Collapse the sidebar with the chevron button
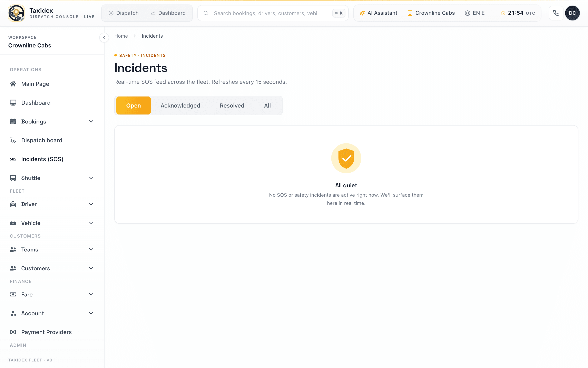This screenshot has width=588, height=368. [x=104, y=38]
